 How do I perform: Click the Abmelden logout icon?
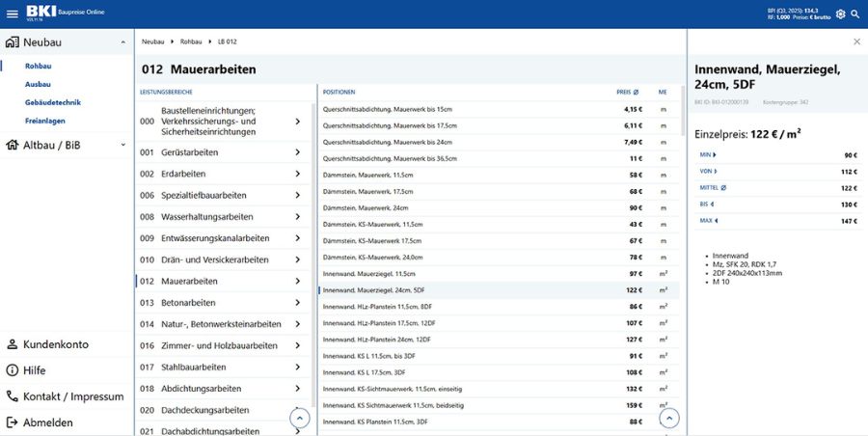[x=13, y=422]
